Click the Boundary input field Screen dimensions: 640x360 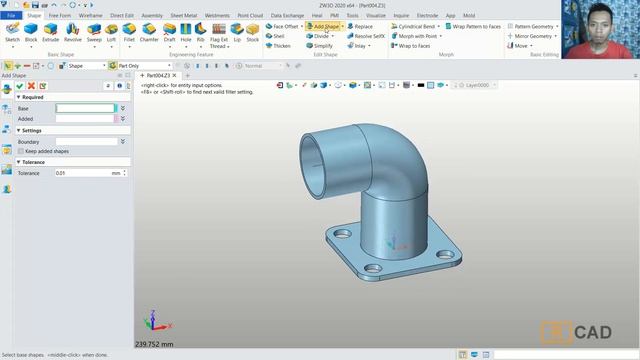click(x=87, y=142)
